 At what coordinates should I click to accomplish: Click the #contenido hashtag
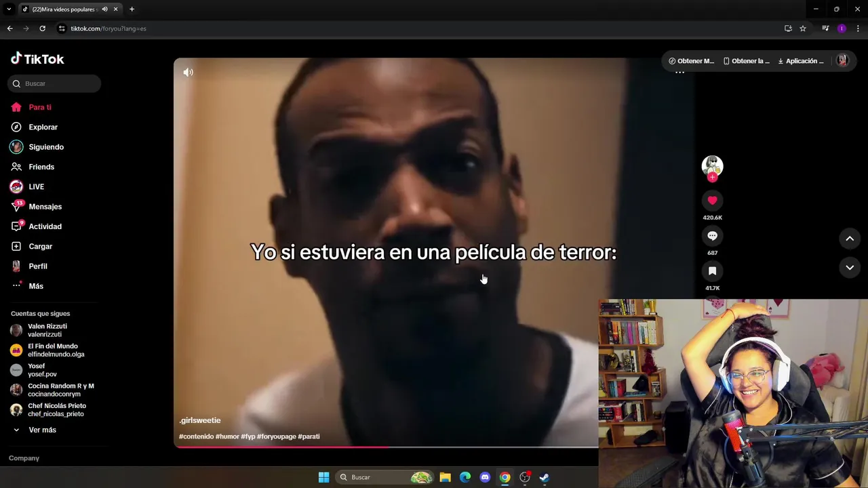click(196, 436)
